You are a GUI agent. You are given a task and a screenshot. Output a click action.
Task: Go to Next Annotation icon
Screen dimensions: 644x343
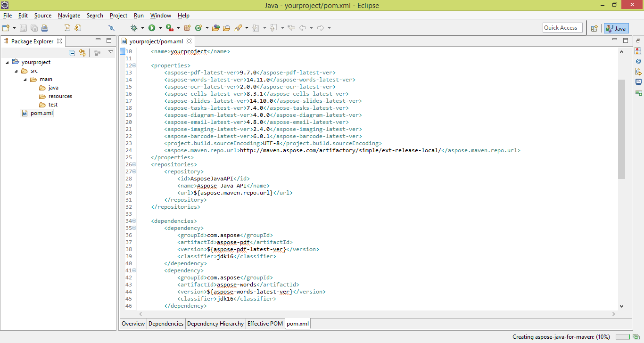coord(256,28)
